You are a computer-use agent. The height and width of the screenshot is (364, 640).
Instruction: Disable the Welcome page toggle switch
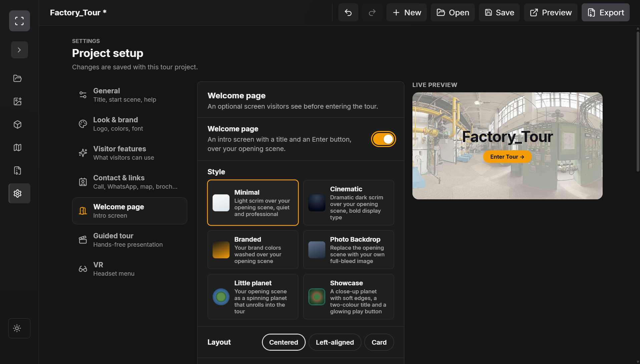click(x=383, y=139)
